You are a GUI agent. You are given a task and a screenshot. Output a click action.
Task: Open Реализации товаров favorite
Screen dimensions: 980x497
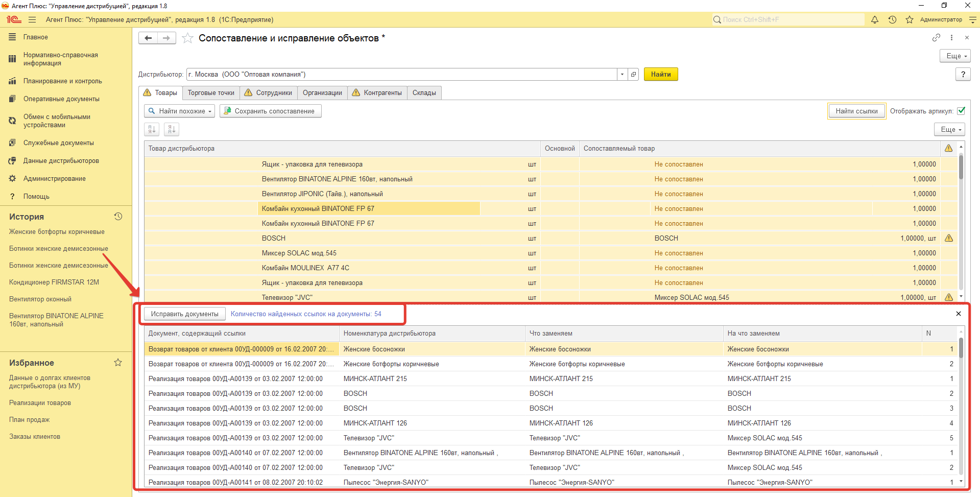40,403
